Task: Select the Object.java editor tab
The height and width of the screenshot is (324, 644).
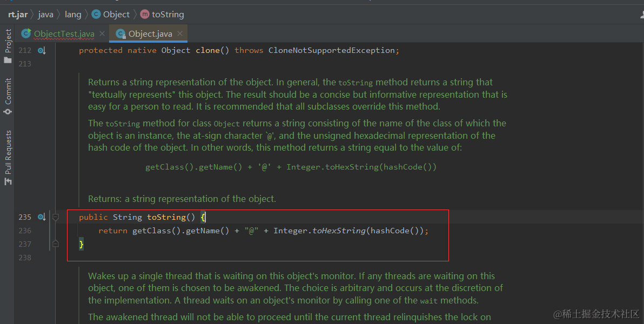Action: [x=150, y=33]
